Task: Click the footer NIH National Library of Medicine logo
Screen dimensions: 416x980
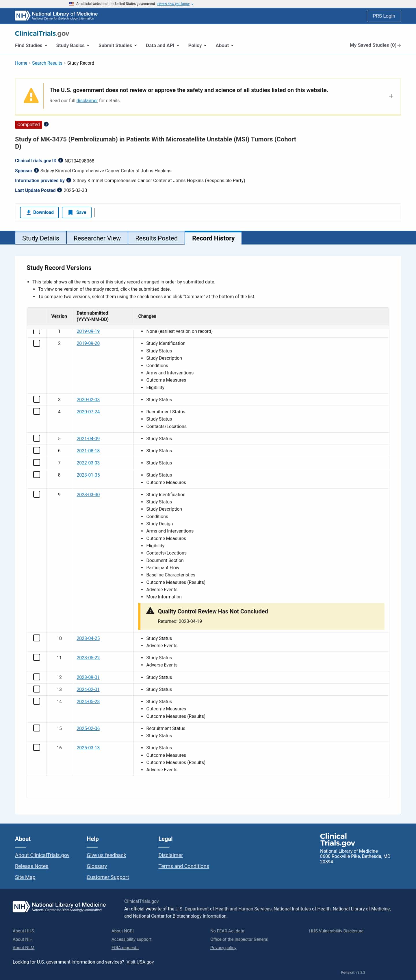Action: [x=60, y=907]
